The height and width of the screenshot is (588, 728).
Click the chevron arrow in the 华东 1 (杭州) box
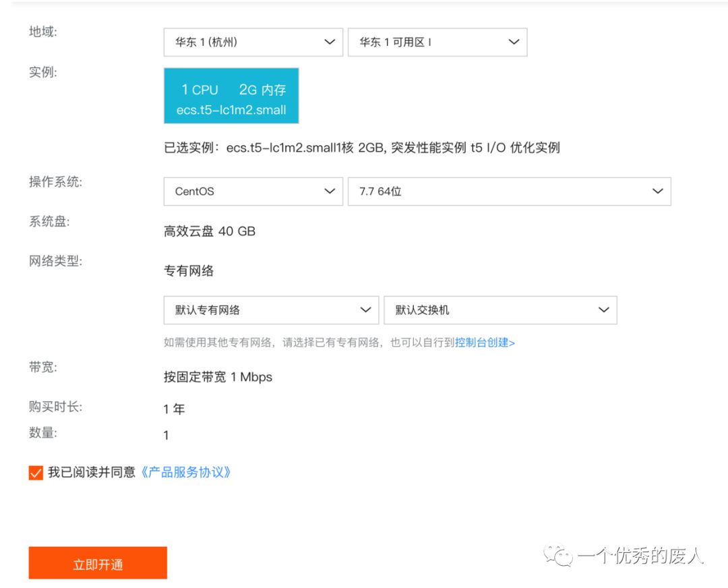(x=329, y=42)
